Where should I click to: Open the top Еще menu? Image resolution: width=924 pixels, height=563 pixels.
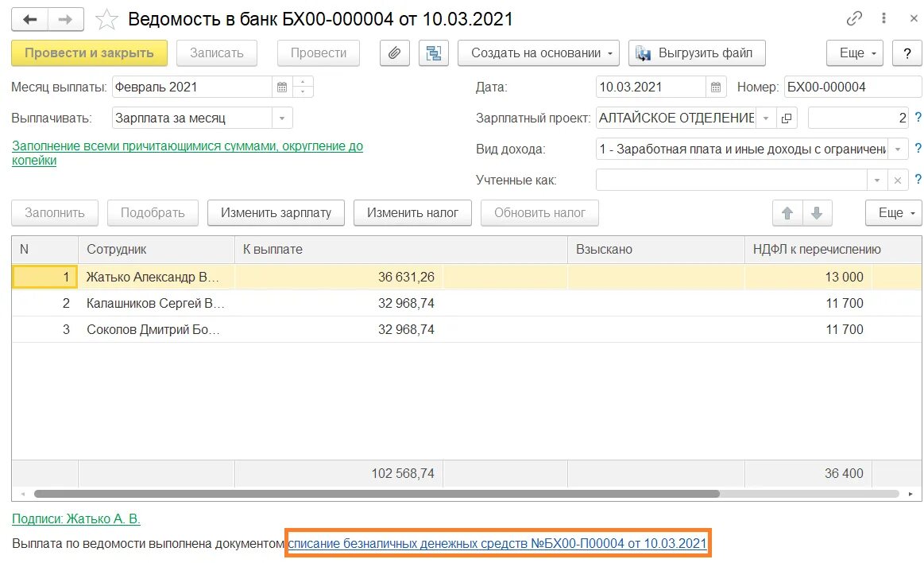(x=855, y=53)
